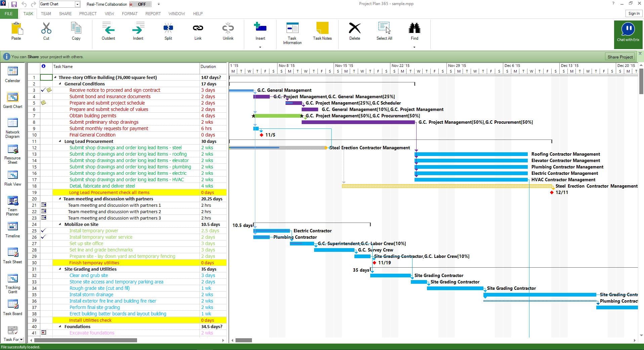
Task: Click the Sign In button
Action: 634,13
